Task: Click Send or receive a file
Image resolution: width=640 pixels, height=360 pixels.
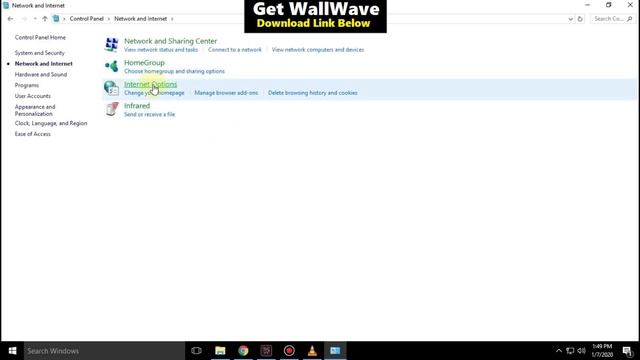Action: 149,115
